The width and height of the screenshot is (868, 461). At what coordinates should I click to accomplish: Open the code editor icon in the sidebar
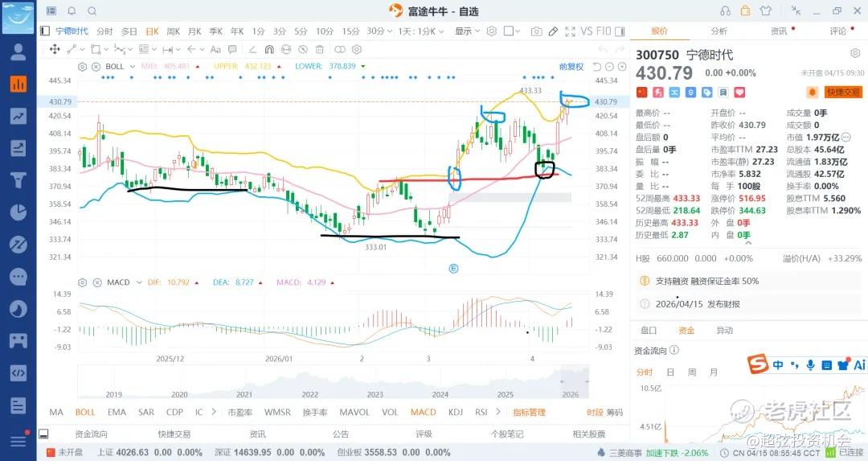point(18,373)
